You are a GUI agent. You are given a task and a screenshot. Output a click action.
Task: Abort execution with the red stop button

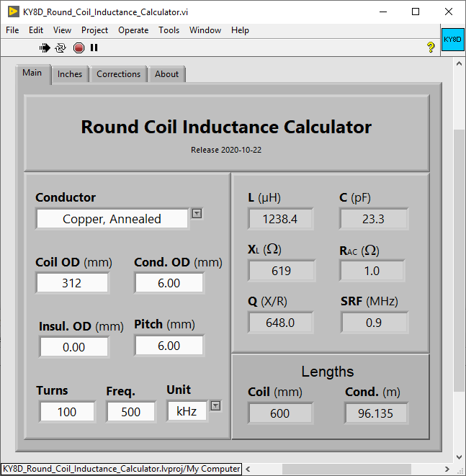click(x=79, y=48)
